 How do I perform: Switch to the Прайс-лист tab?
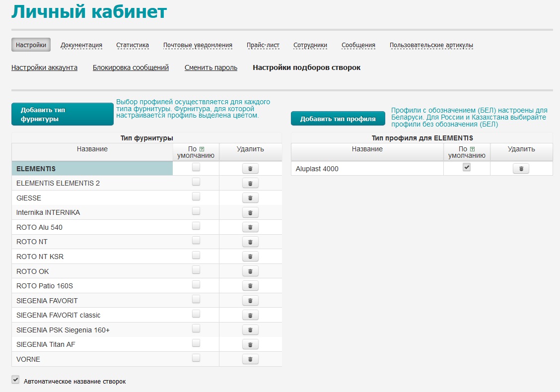(263, 45)
